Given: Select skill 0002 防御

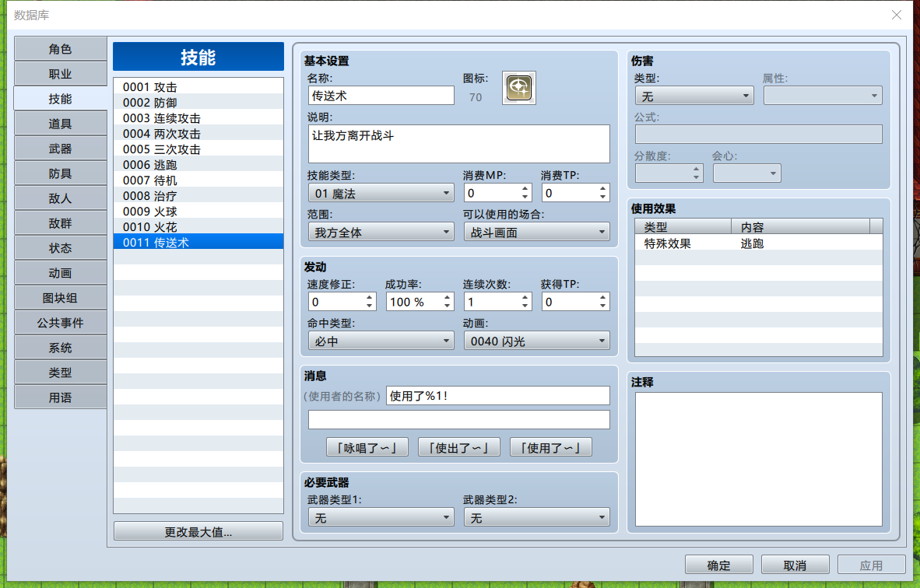Looking at the screenshot, I should point(198,103).
